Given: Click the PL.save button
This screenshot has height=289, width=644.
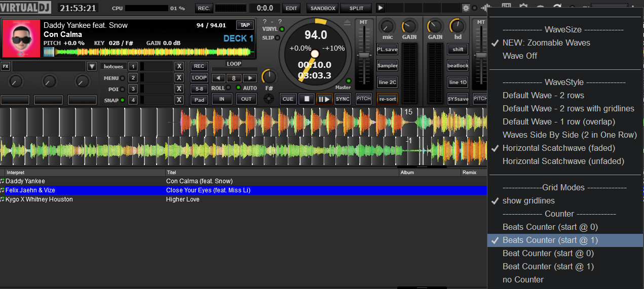Looking at the screenshot, I should pos(387,50).
